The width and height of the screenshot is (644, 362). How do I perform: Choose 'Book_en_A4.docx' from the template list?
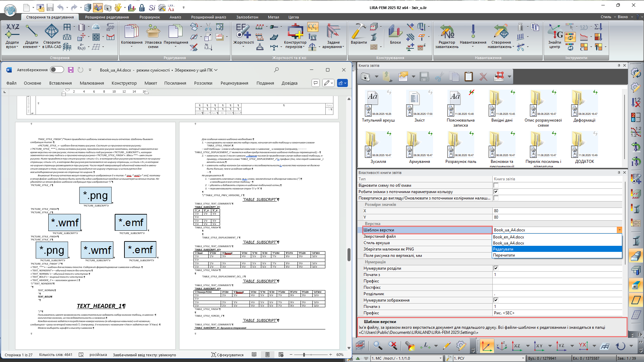(508, 237)
